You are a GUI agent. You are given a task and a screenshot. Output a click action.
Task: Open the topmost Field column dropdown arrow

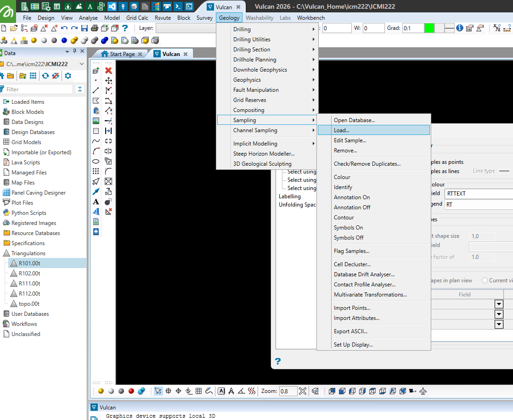499,304
